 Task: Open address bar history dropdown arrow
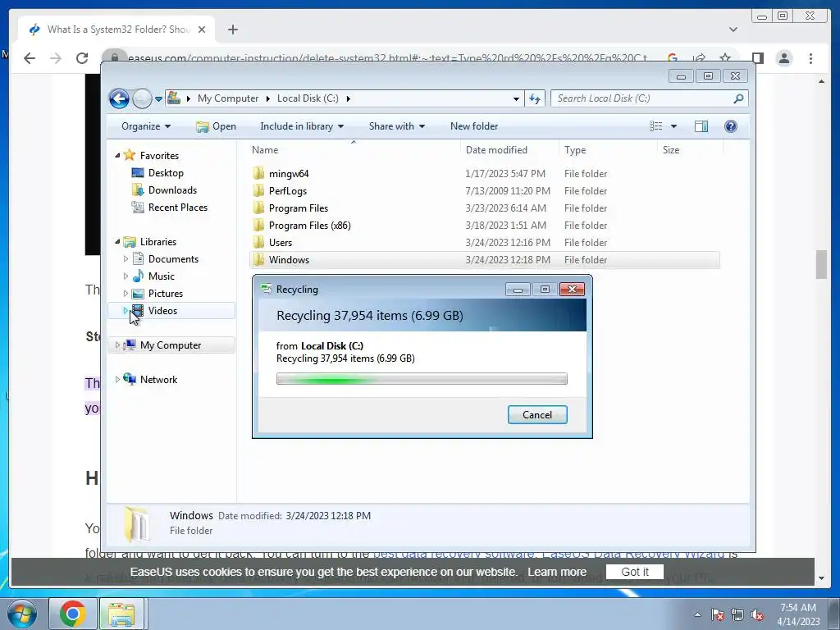(x=516, y=98)
